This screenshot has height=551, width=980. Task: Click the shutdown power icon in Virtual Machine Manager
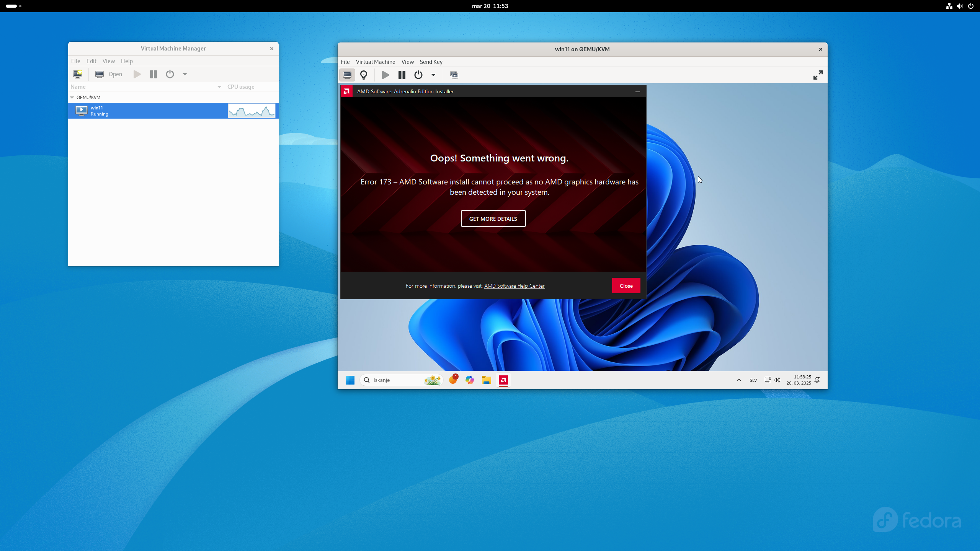pos(170,74)
